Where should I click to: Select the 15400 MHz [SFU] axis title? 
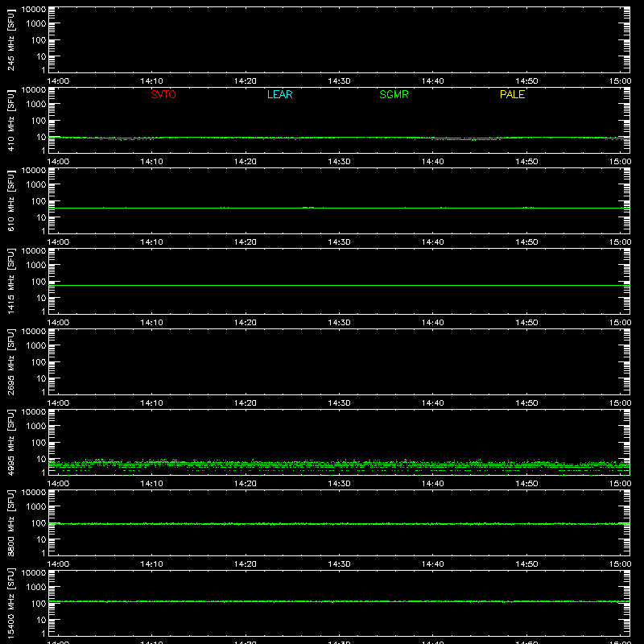click(10, 603)
